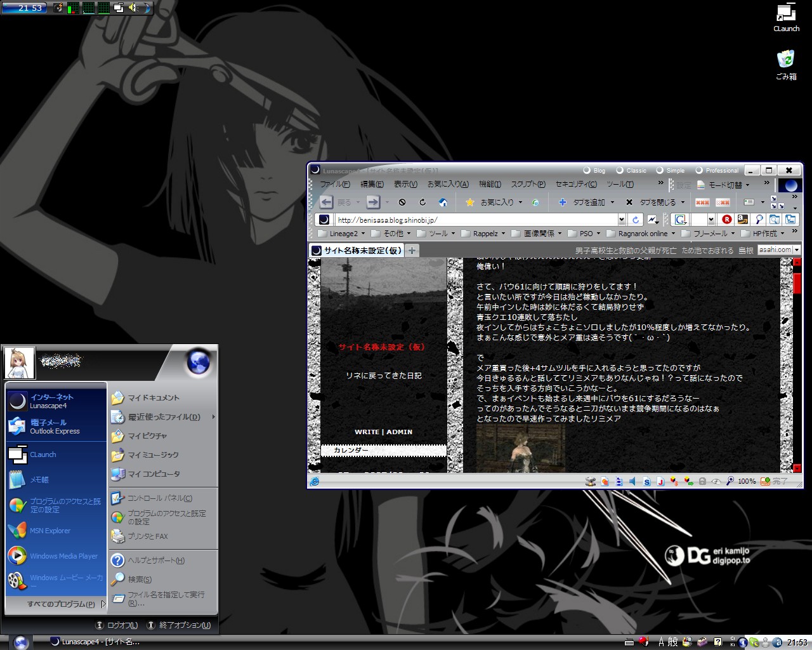Open the 表示(V) menu
812x650 pixels.
point(405,184)
